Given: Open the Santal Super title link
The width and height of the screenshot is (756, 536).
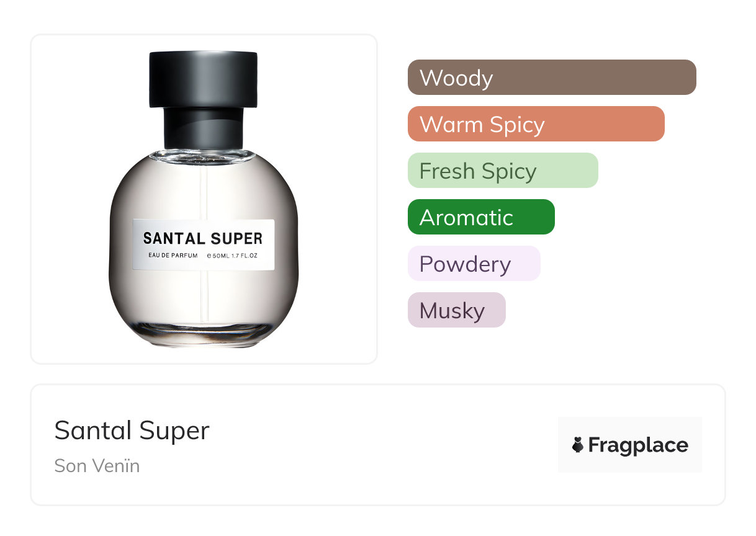Looking at the screenshot, I should click(x=132, y=431).
